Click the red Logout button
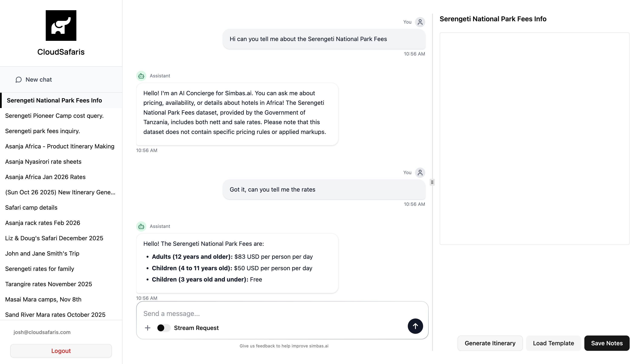 [61, 351]
